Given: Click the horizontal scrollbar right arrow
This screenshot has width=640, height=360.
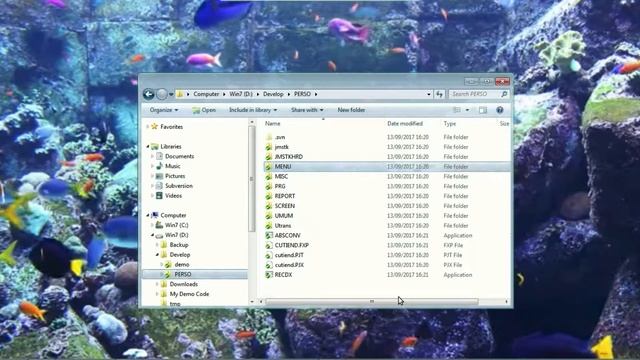Looking at the screenshot, I should pos(507,302).
